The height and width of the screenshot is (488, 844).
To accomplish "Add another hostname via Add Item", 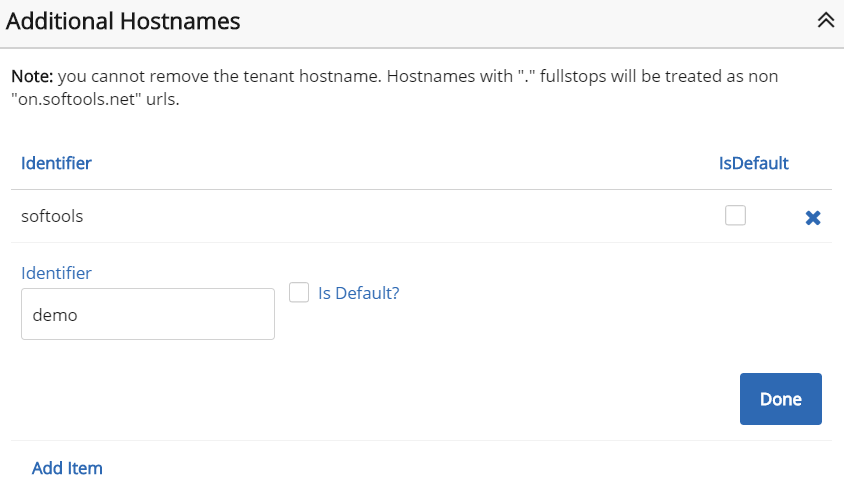I will click(67, 468).
